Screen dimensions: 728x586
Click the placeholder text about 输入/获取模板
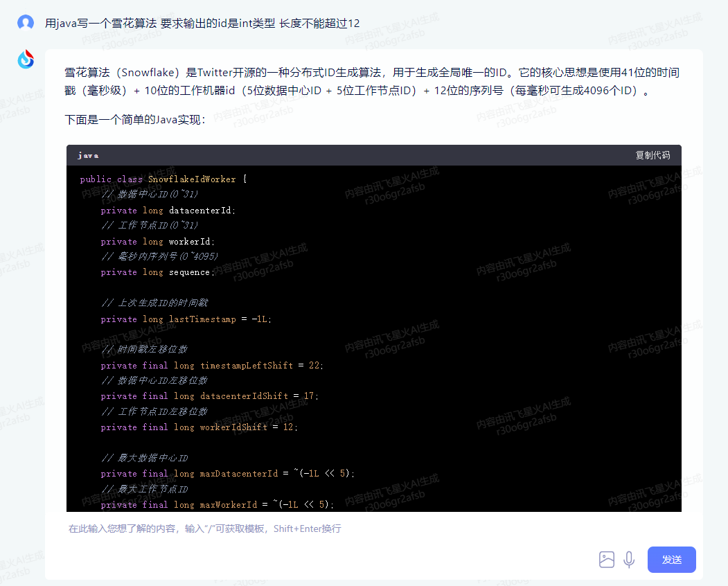[x=206, y=529]
